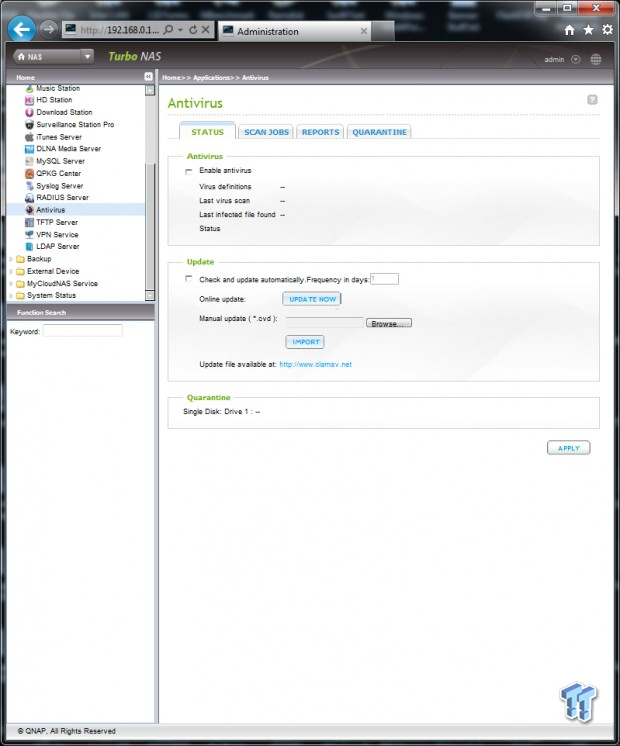The width and height of the screenshot is (620, 746).
Task: Open the REPORTS tab
Action: point(320,132)
